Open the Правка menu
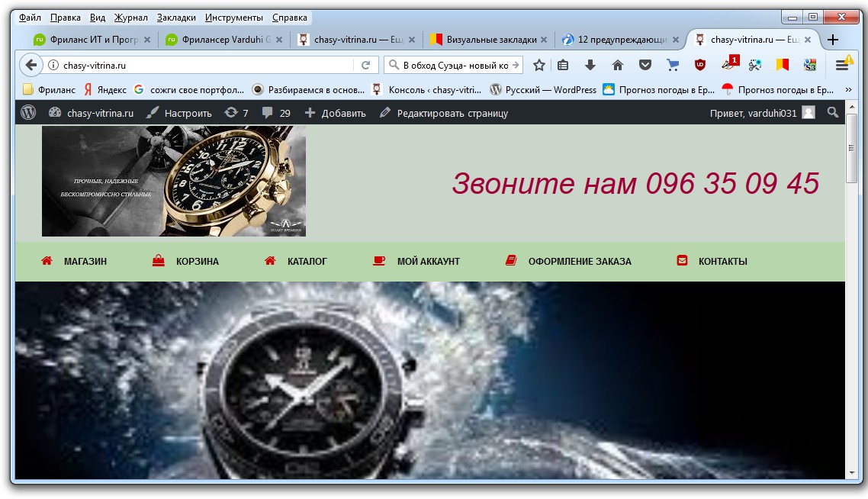 point(66,18)
